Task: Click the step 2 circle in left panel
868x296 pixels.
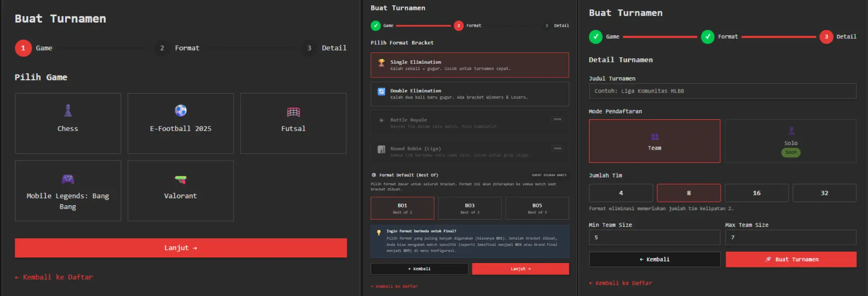Action: point(162,48)
